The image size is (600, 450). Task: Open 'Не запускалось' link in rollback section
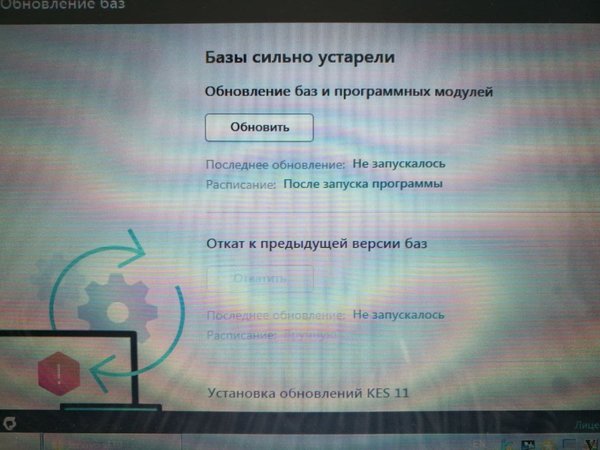(x=398, y=315)
